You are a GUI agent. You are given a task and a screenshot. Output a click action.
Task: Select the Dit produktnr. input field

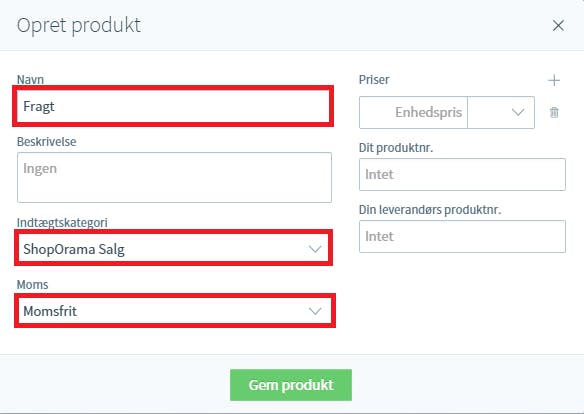coord(462,174)
